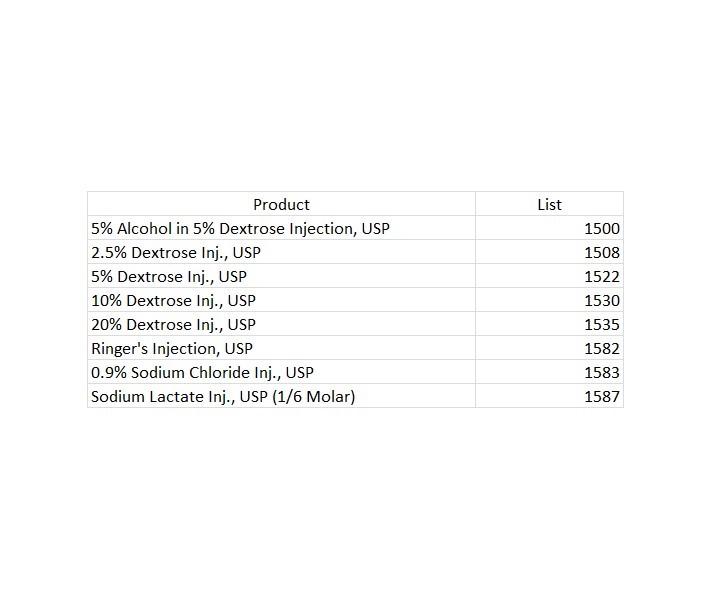Choose the 10% Dextrose Inj., USP cell
The width and height of the screenshot is (710, 599).
[x=173, y=300]
